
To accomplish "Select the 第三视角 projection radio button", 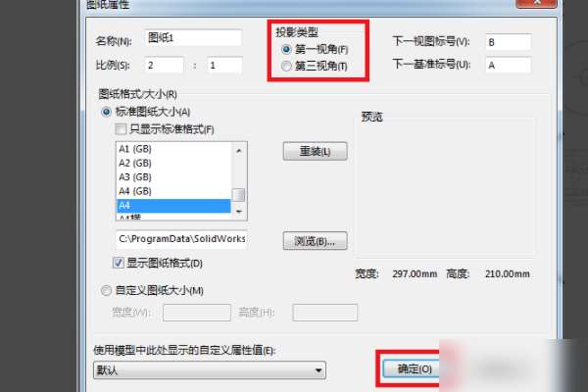I will coord(286,66).
